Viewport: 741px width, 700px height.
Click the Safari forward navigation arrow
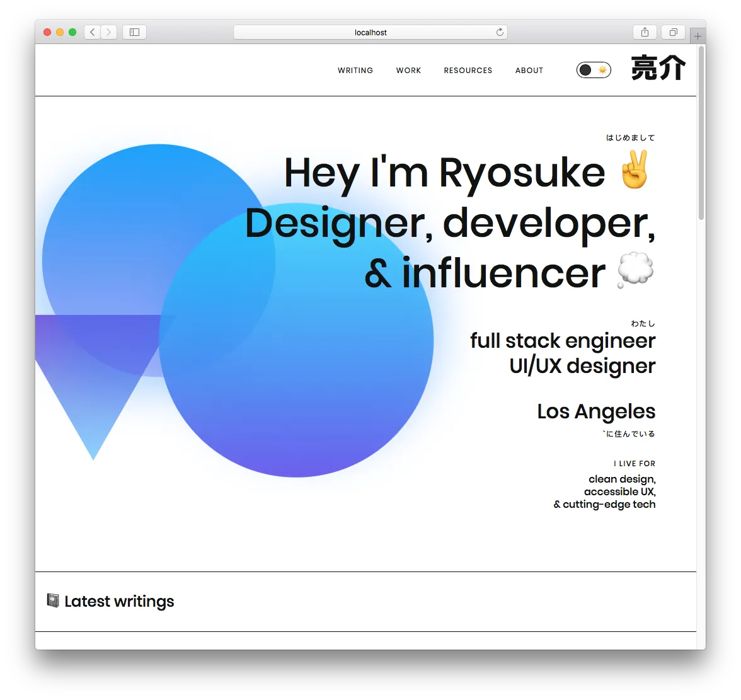coord(108,32)
